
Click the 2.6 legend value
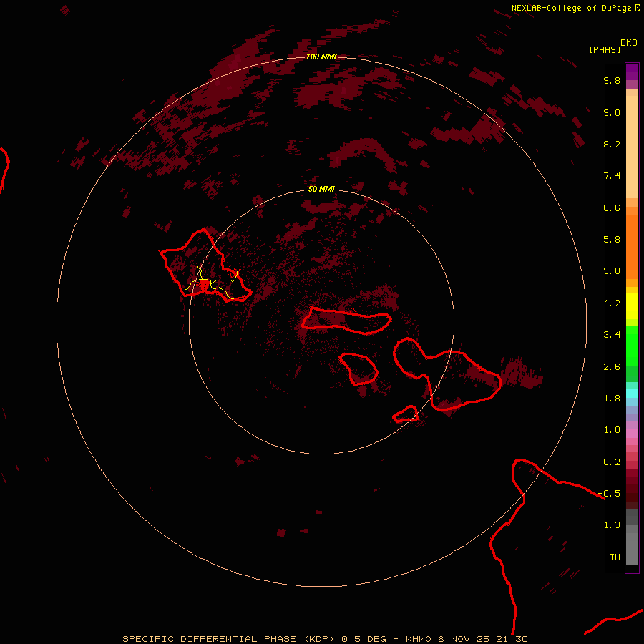click(612, 367)
